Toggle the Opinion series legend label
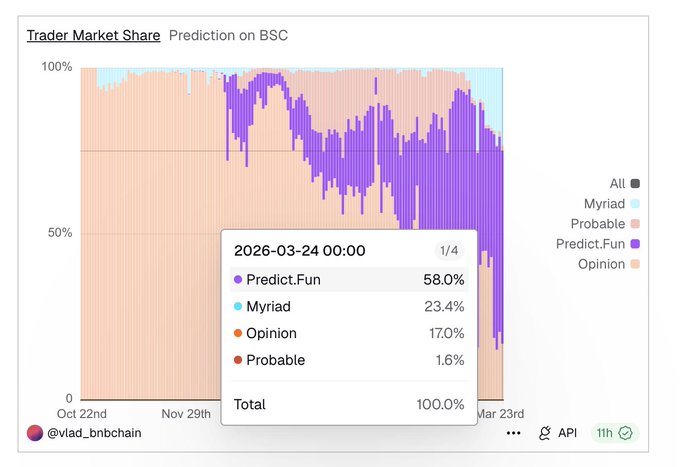The height and width of the screenshot is (467, 680). coord(601,264)
